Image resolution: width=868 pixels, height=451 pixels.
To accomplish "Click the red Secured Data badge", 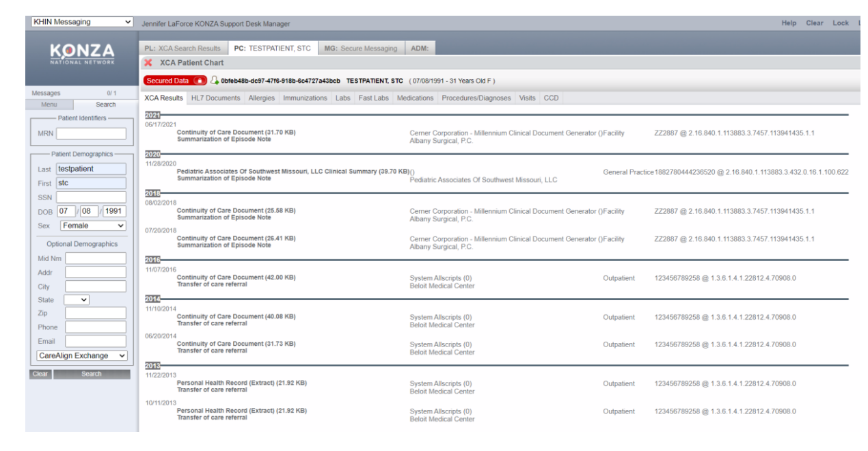I will (175, 81).
